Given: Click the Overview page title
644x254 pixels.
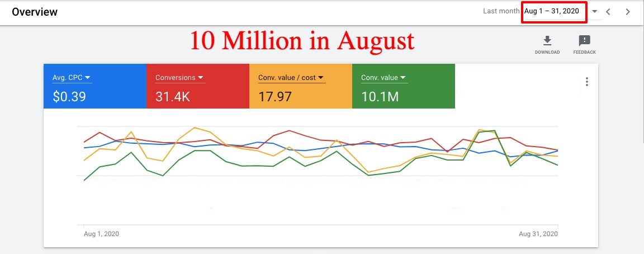Looking at the screenshot, I should pyautogui.click(x=34, y=12).
